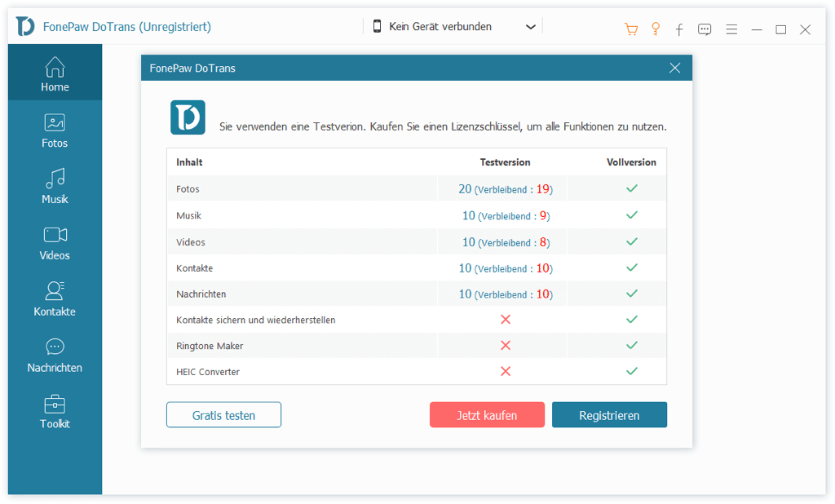Click Fotos trial value '20 (Verbleibend : 19)'

pos(506,189)
